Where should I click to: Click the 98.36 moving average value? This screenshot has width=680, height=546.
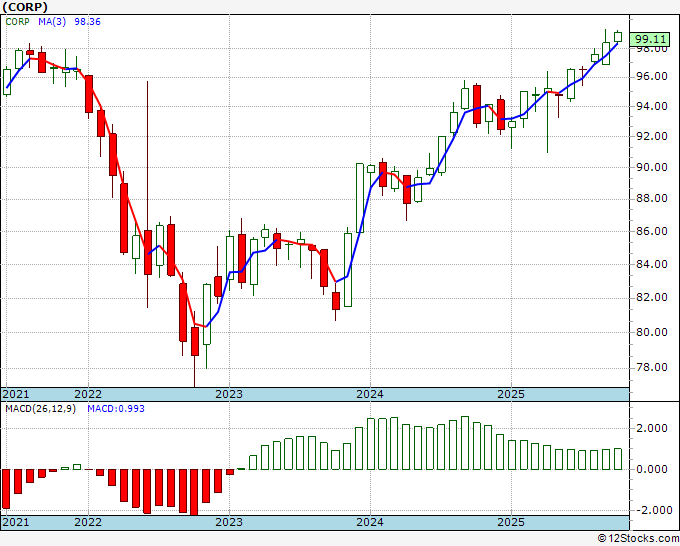click(x=87, y=22)
